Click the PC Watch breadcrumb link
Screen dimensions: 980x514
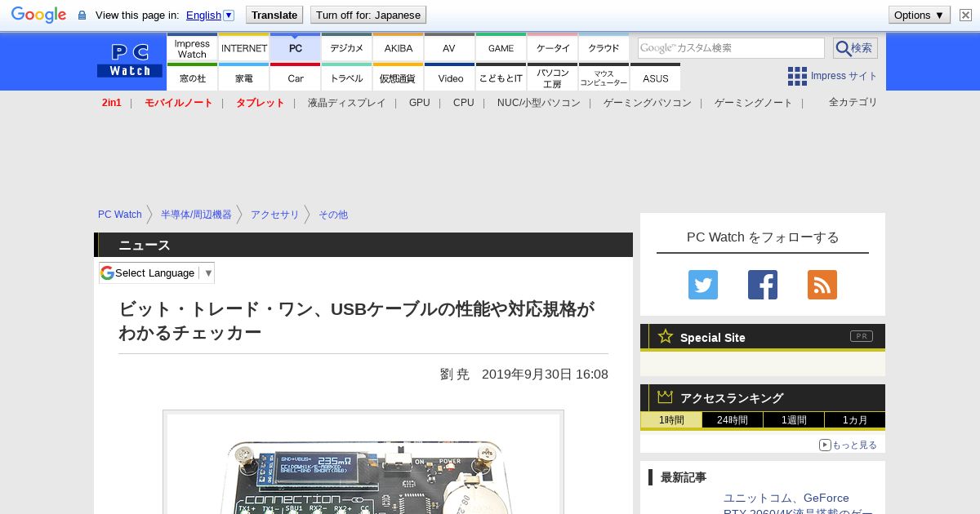click(x=120, y=215)
